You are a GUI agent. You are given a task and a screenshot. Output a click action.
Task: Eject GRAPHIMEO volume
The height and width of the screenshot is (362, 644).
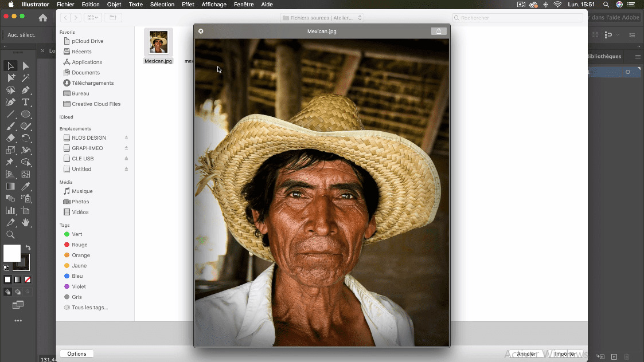point(126,148)
